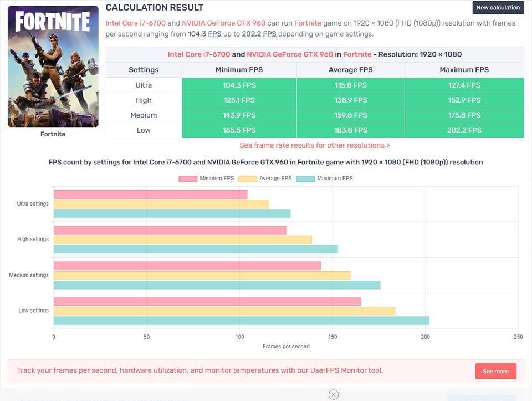
Task: Click the High row label in table
Action: [x=144, y=100]
